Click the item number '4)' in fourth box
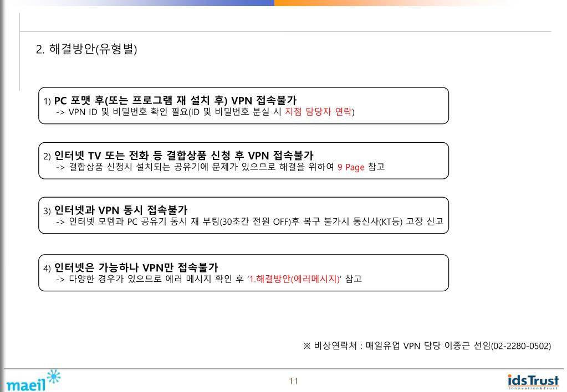567x392 pixels. (x=47, y=269)
